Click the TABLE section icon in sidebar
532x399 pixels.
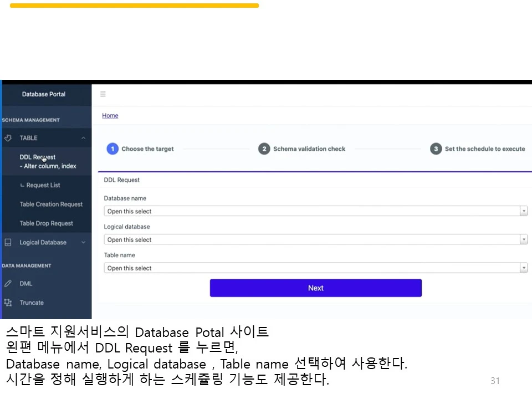tap(8, 138)
